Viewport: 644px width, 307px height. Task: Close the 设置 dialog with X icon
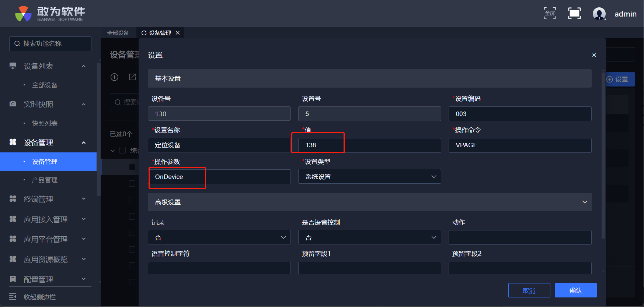click(x=594, y=55)
